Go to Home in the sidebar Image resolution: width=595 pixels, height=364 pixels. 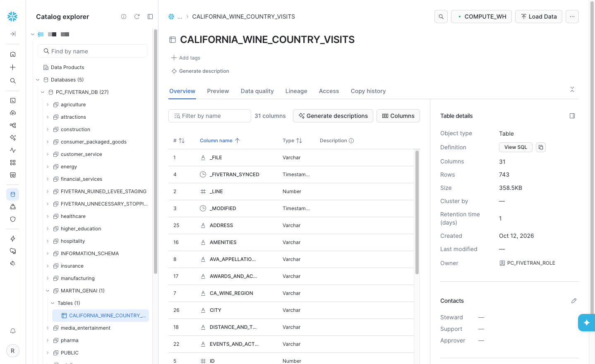pos(13,54)
